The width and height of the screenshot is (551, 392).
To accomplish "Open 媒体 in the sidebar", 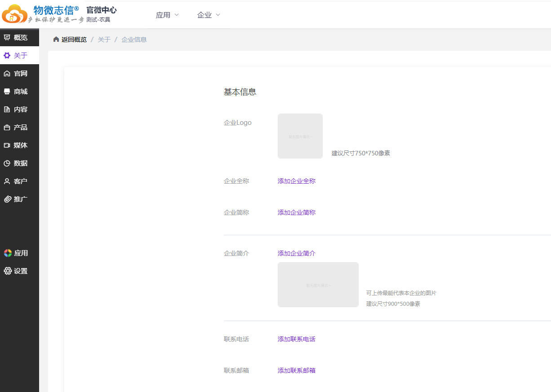I will coord(19,145).
